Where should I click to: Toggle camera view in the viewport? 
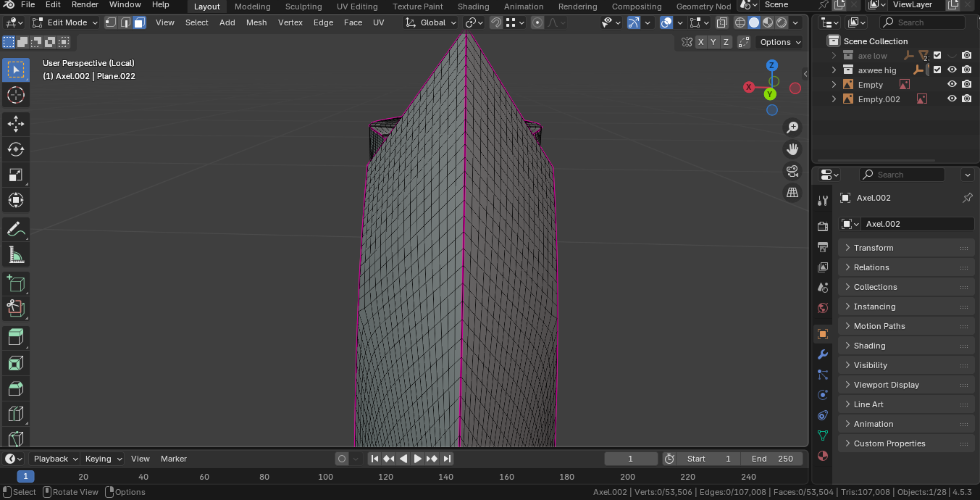click(x=792, y=171)
